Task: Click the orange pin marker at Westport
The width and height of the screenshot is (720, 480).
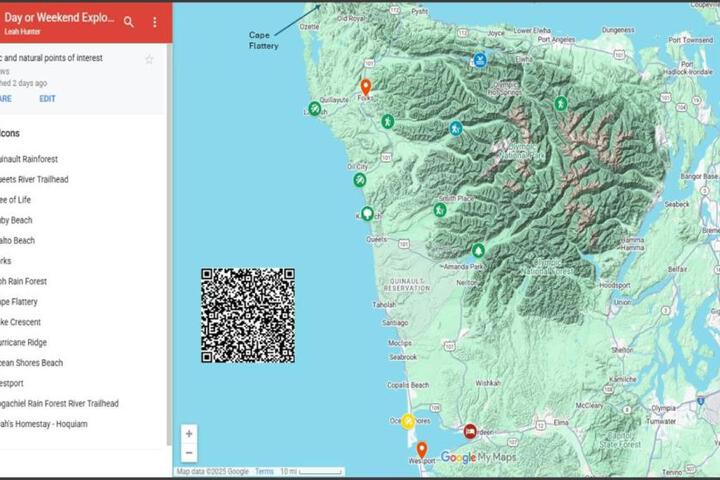Action: pyautogui.click(x=422, y=450)
